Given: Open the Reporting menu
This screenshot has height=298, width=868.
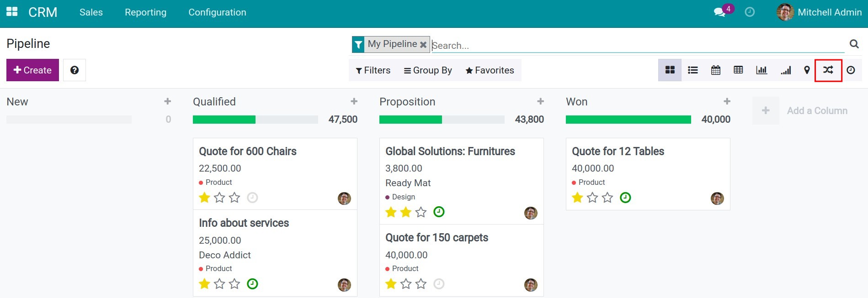Looking at the screenshot, I should pos(145,12).
